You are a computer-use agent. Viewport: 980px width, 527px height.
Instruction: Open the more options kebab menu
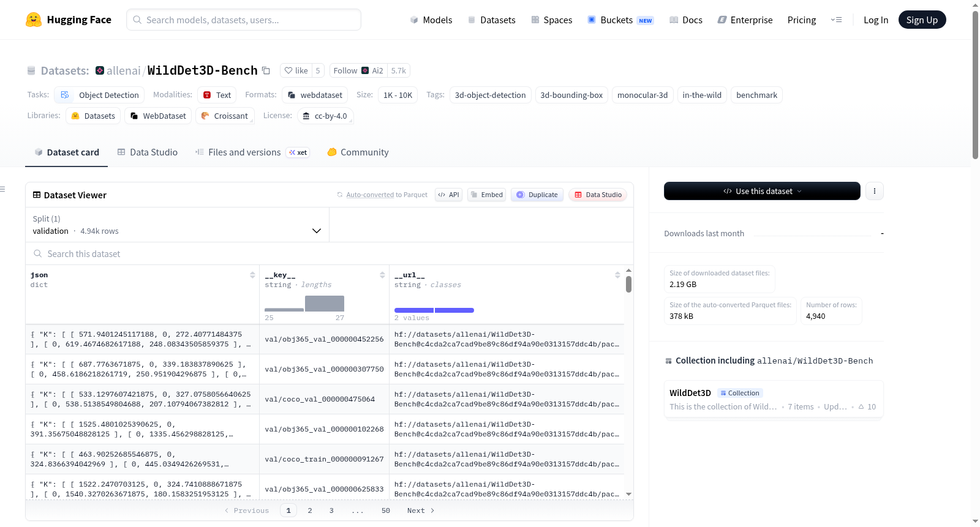tap(874, 191)
